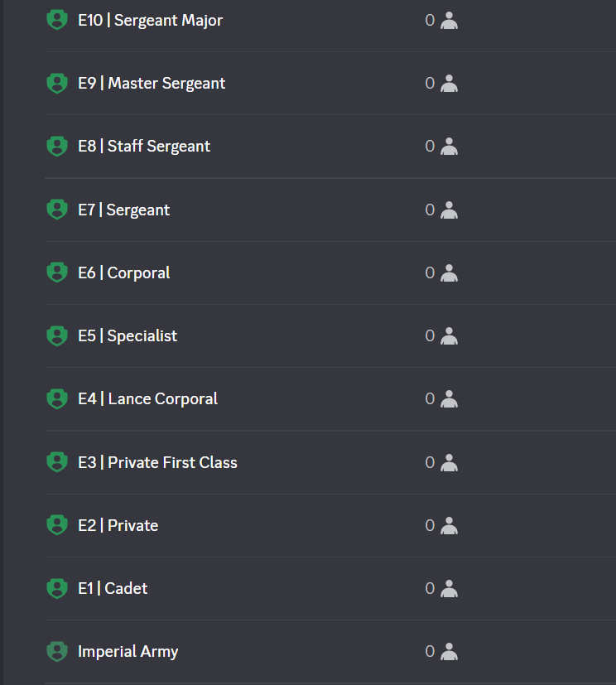Click the shield icon beside E10 Sergeant Major
Viewport: 616px width, 685px height.
click(x=56, y=20)
